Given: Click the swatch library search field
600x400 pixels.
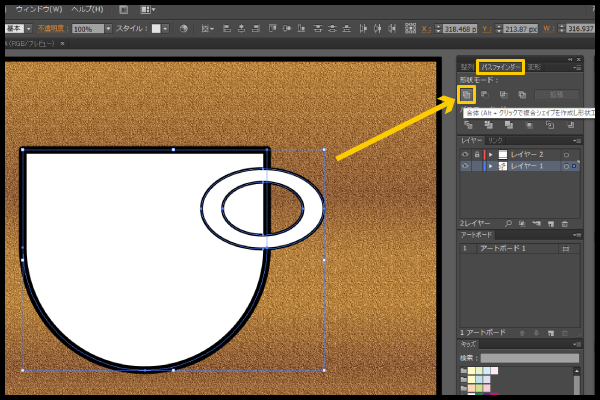Looking at the screenshot, I should point(529,357).
